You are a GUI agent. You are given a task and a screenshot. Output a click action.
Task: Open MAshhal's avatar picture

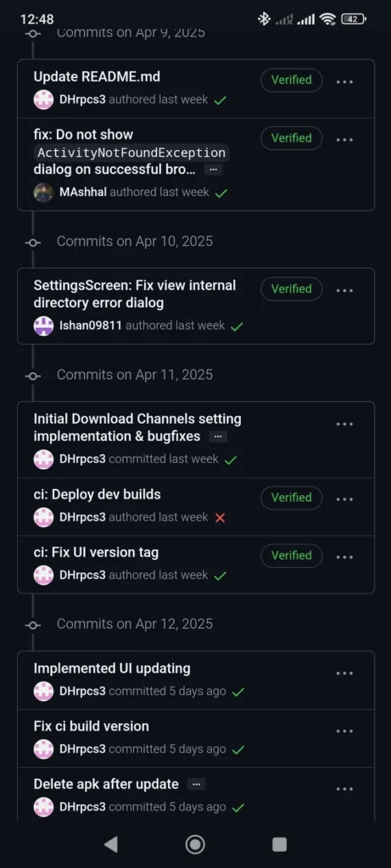point(44,192)
